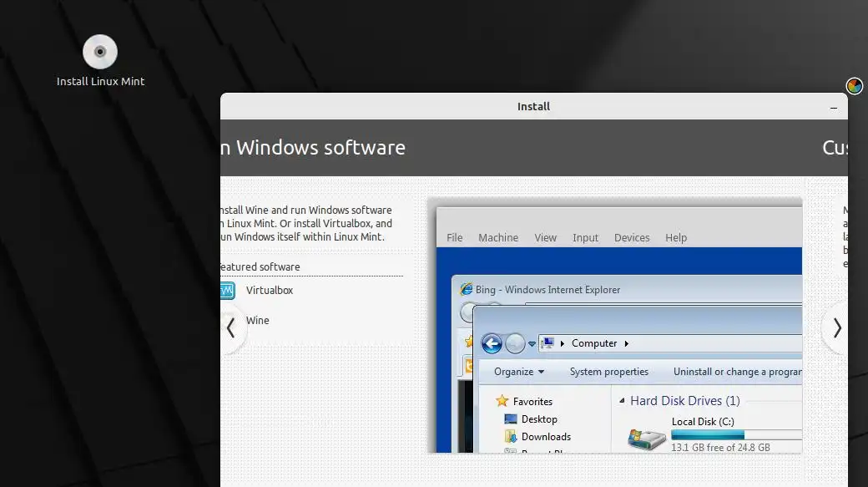
Task: Click the Internet Explorer logo icon
Action: coord(466,289)
